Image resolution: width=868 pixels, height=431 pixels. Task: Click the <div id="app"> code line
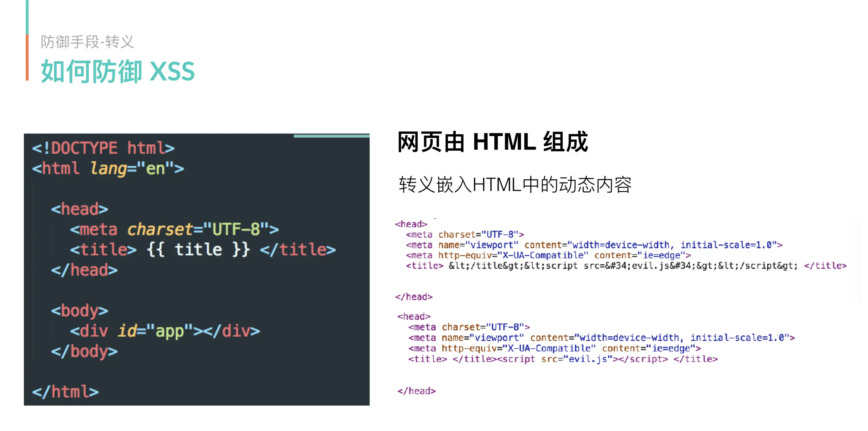pos(164,331)
